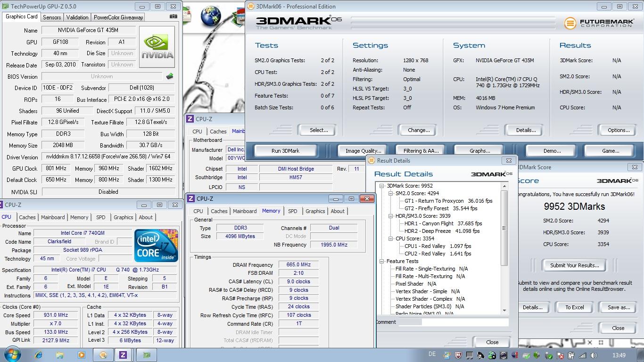Click the GPU-Z screenshot camera icon
The width and height of the screenshot is (644, 362).
173,16
